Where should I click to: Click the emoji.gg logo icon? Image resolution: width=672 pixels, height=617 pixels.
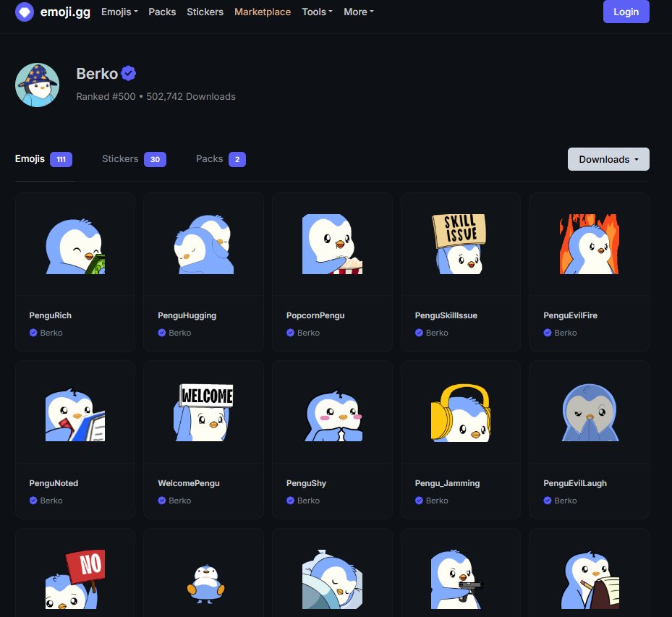click(25, 12)
